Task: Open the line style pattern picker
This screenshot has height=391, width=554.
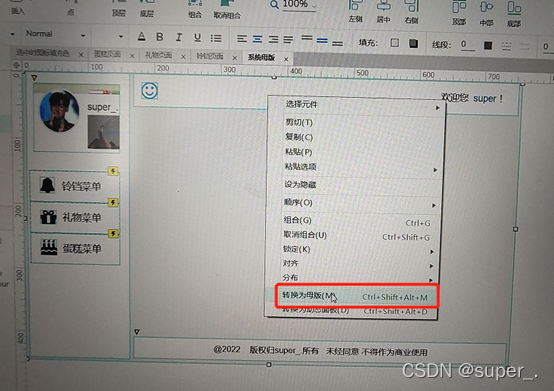Action: pyautogui.click(x=506, y=46)
